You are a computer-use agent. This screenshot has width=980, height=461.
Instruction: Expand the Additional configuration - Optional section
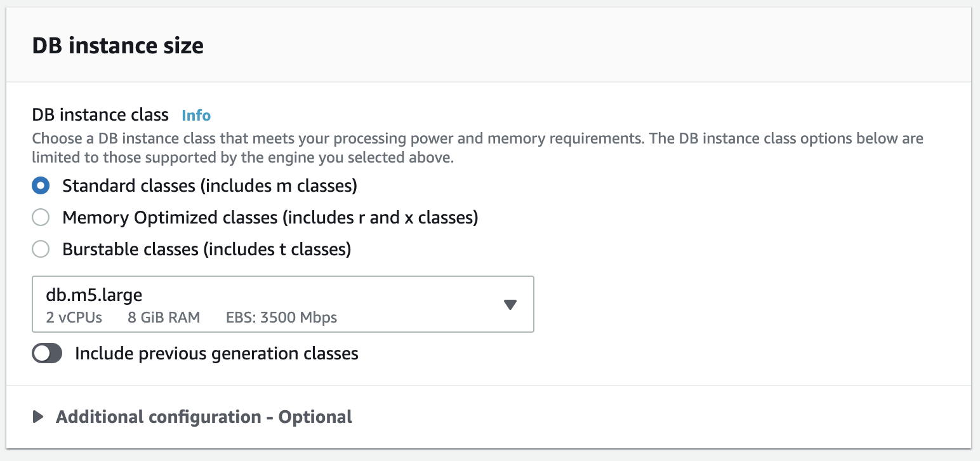tap(203, 417)
